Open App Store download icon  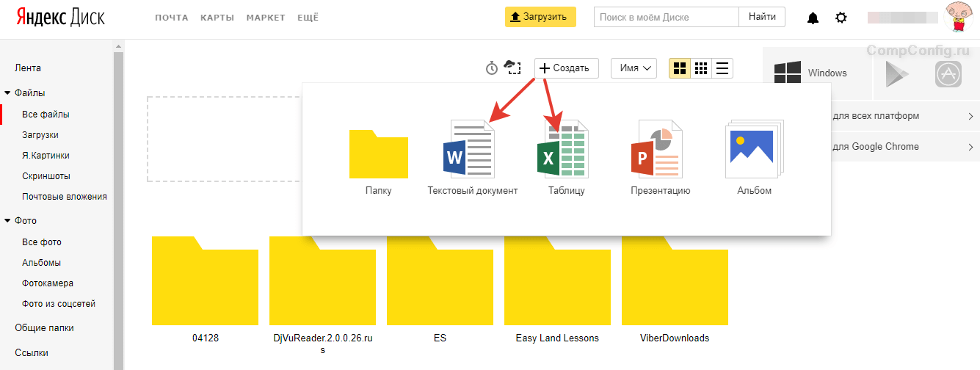(948, 73)
